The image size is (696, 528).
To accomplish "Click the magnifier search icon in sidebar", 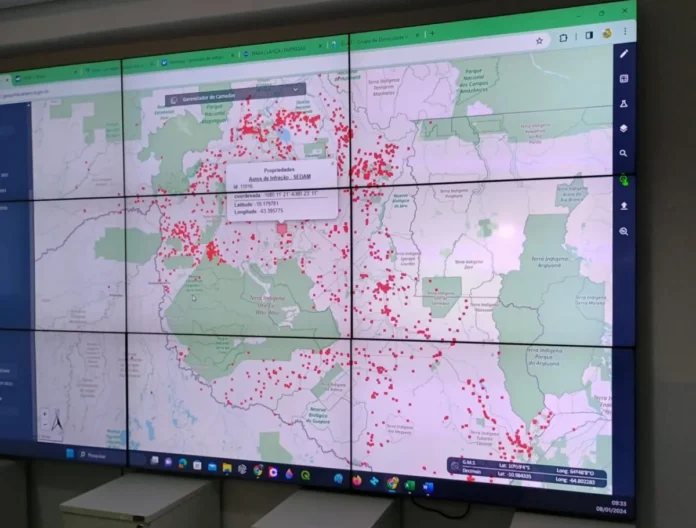I will coord(624,154).
